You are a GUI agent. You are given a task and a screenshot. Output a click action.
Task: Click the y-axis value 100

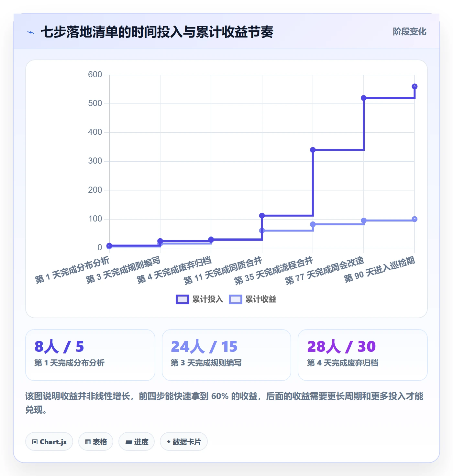95,219
